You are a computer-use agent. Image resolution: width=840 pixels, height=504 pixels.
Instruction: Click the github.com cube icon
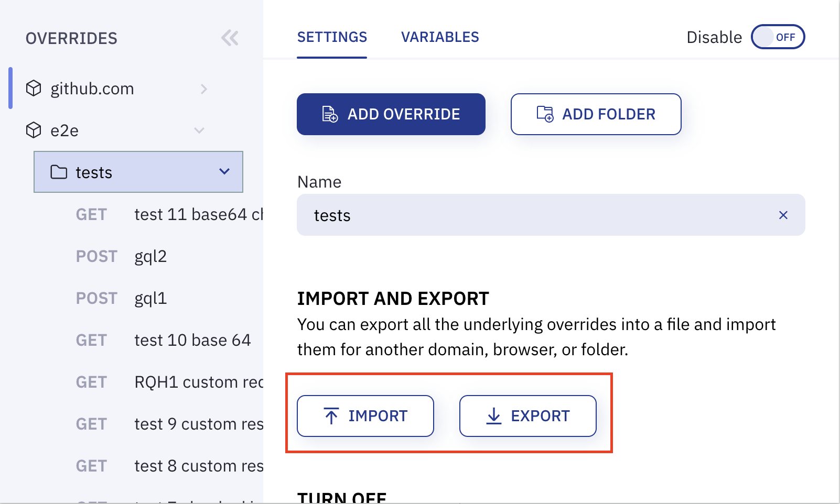point(34,89)
